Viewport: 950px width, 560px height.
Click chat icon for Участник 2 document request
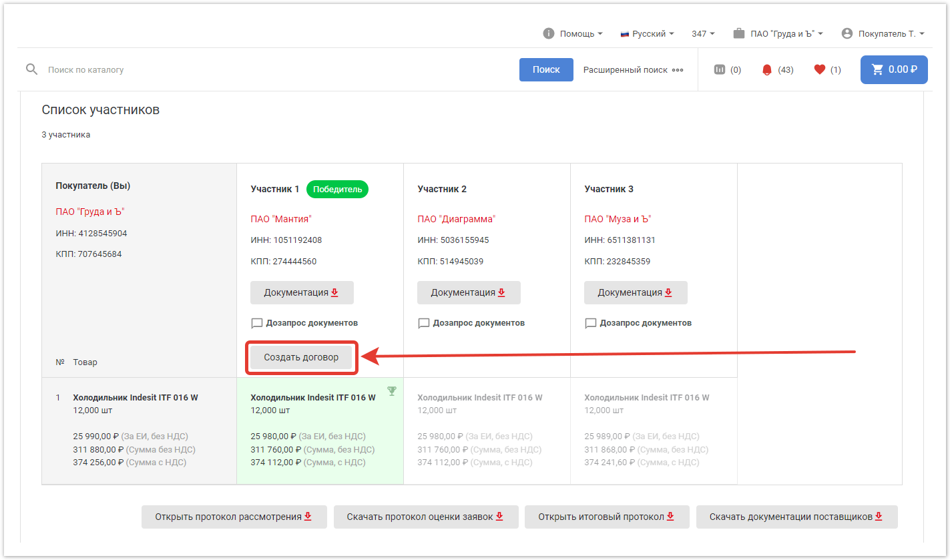click(x=423, y=323)
